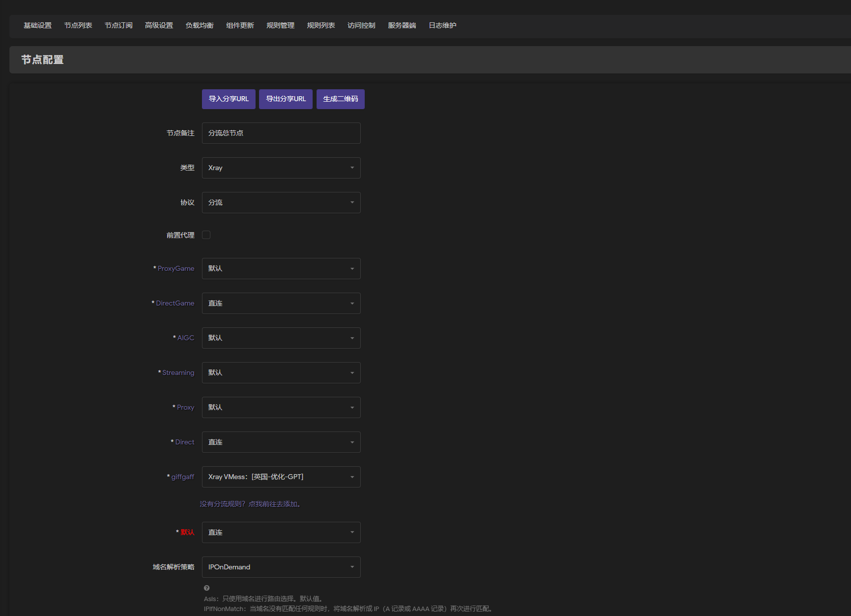Click the 没有分流规则 add link

[250, 504]
